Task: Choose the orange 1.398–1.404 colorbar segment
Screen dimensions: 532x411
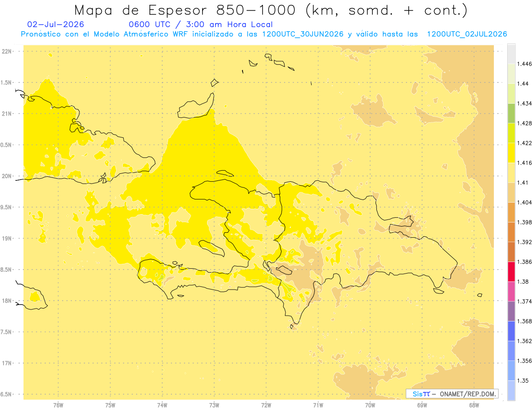Action: pyautogui.click(x=511, y=212)
